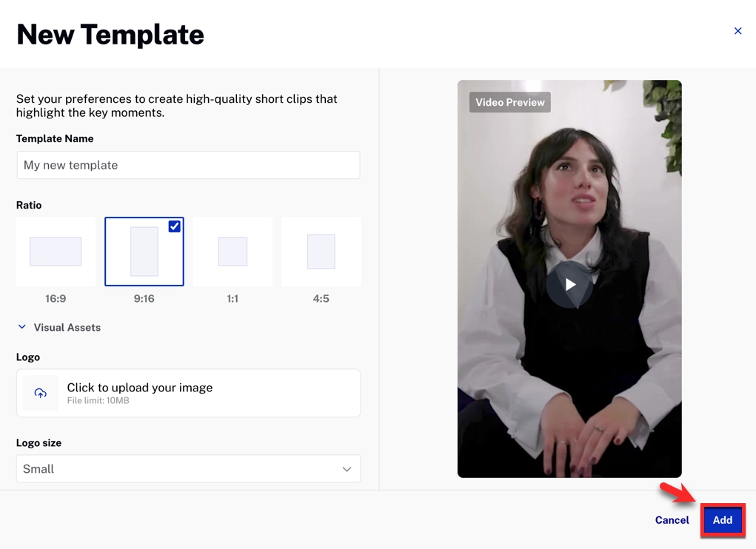Focus the Template Name input field
This screenshot has width=756, height=549.
pyautogui.click(x=188, y=165)
